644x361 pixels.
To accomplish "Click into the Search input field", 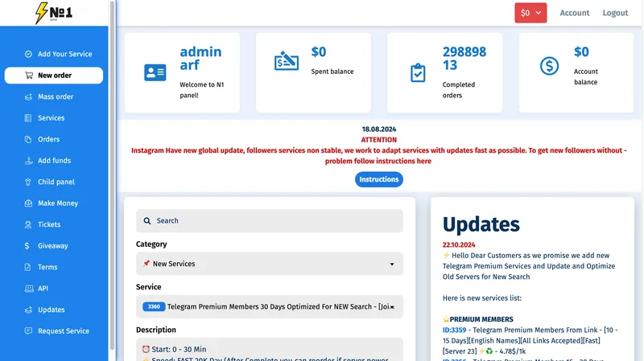I will pyautogui.click(x=269, y=221).
